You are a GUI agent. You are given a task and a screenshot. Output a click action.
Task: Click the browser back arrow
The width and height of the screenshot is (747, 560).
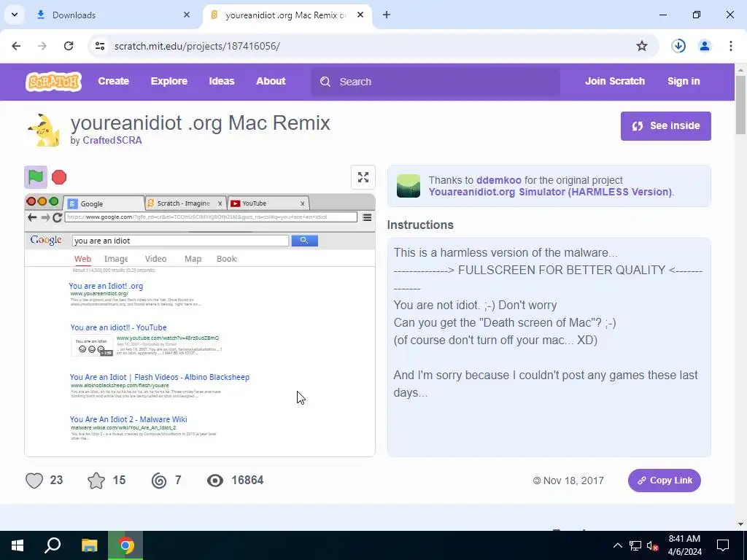[x=16, y=46]
